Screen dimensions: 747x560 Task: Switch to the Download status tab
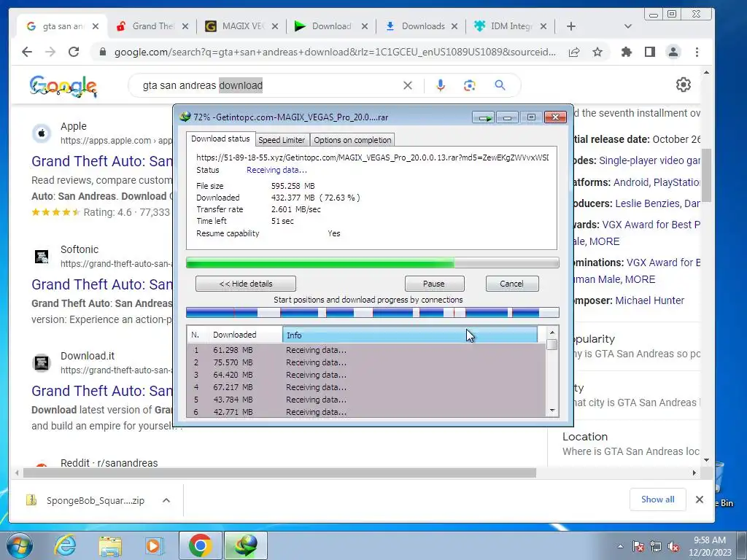220,139
